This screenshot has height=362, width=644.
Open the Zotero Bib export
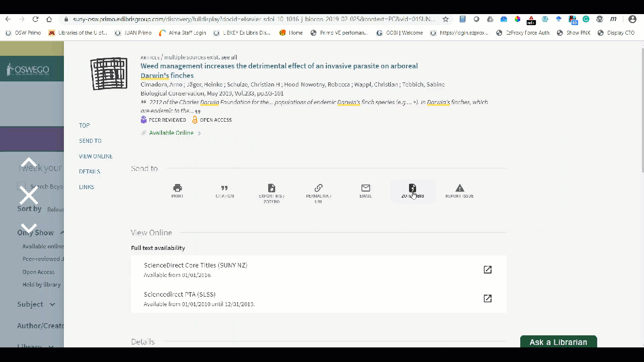click(412, 191)
